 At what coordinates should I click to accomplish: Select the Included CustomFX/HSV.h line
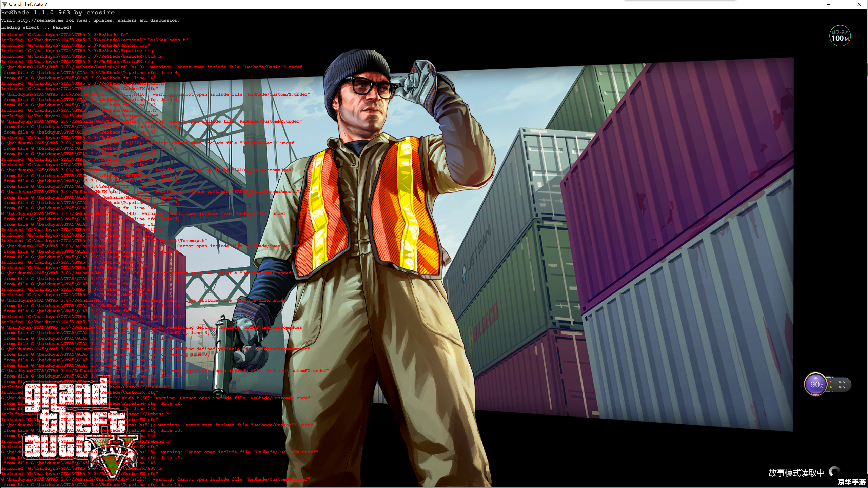(x=82, y=468)
